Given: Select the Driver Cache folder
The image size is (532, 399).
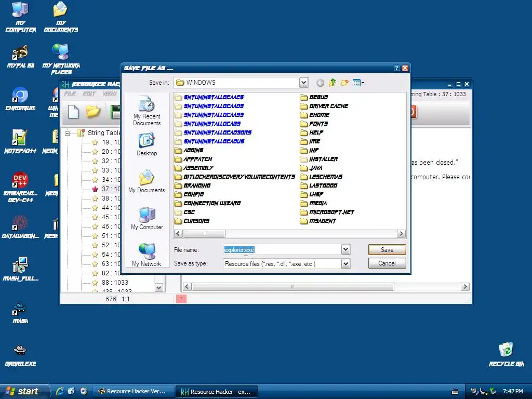Looking at the screenshot, I should 324,106.
